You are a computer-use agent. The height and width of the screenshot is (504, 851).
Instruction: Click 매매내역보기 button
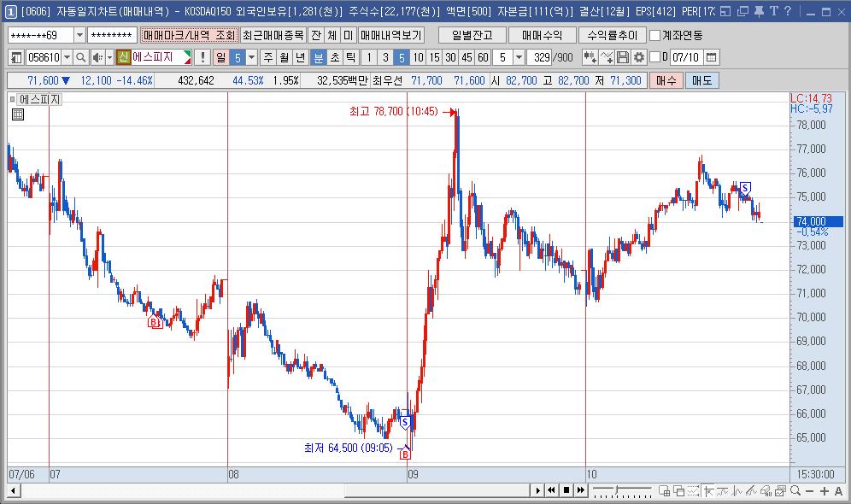(390, 35)
